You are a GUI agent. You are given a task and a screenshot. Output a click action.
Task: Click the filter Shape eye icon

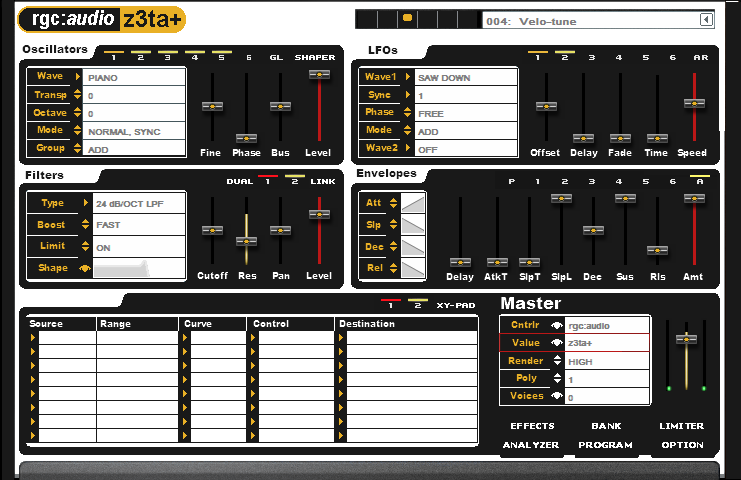(85, 268)
